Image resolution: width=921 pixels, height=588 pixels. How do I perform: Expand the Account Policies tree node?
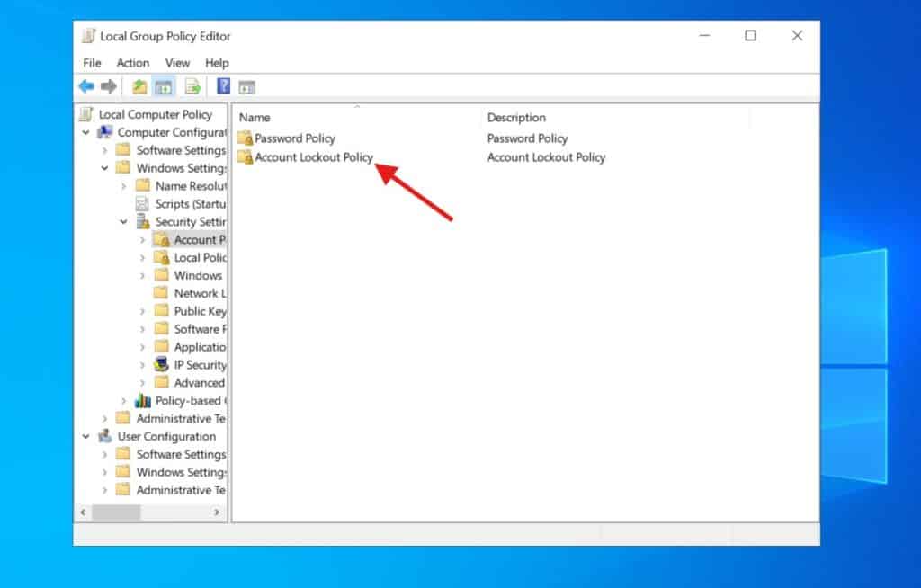(142, 240)
